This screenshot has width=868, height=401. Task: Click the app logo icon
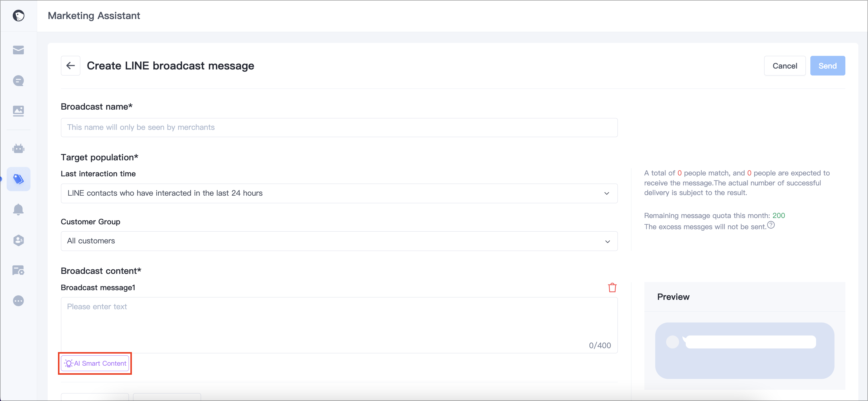[x=18, y=15]
